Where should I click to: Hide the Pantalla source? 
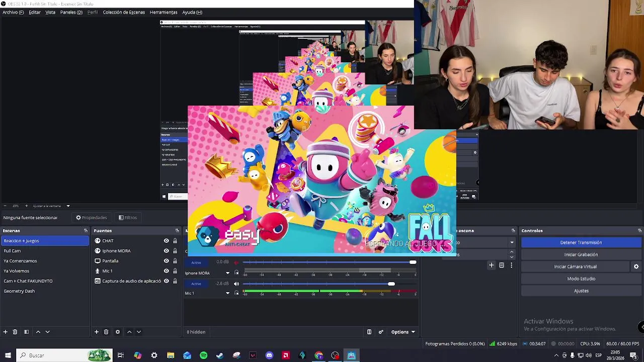[166, 261]
